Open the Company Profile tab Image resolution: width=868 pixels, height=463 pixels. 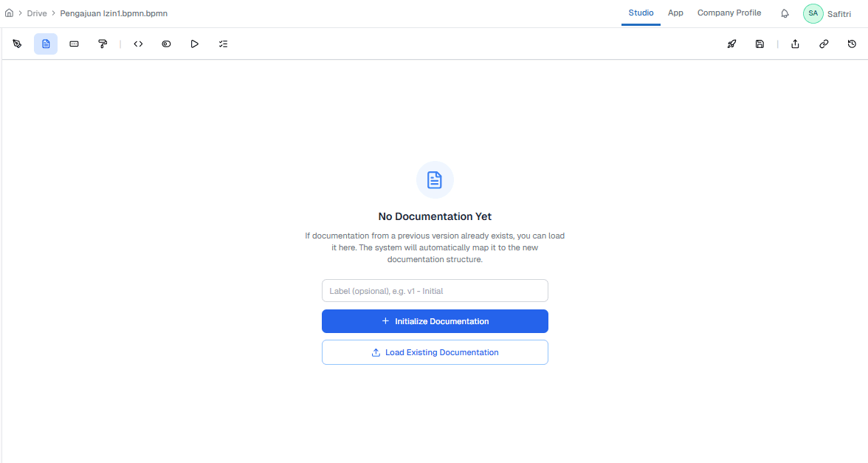tap(729, 13)
